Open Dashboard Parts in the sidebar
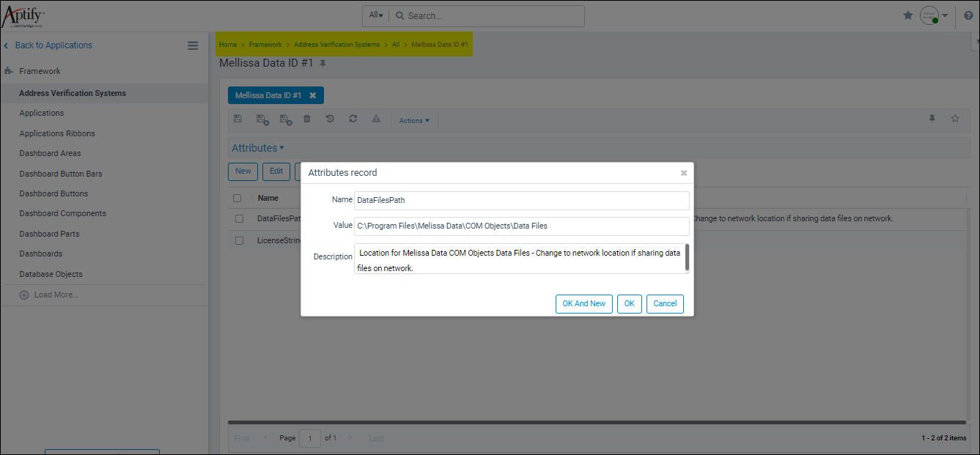This screenshot has height=455, width=980. click(50, 234)
